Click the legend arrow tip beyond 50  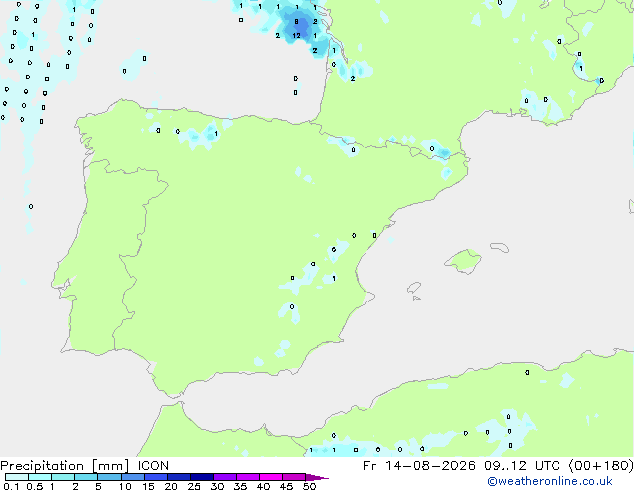click(x=319, y=477)
